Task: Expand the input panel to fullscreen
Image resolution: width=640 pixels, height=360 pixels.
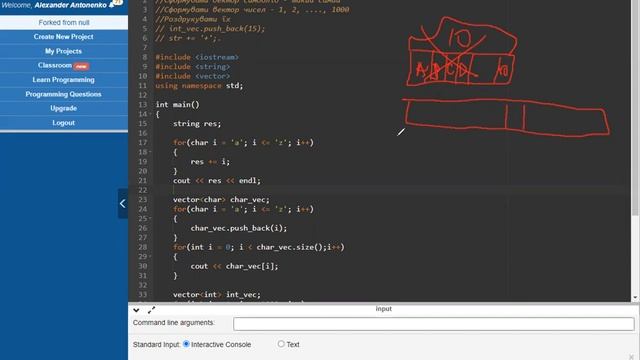Action: click(151, 310)
